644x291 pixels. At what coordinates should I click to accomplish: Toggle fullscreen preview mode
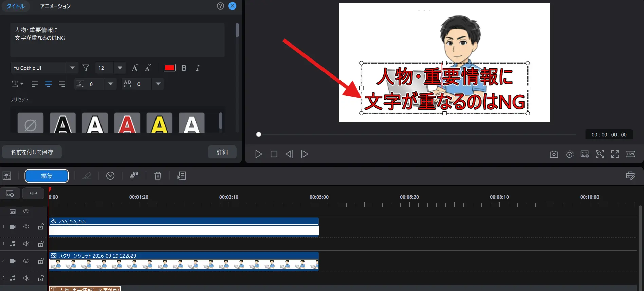(x=615, y=154)
